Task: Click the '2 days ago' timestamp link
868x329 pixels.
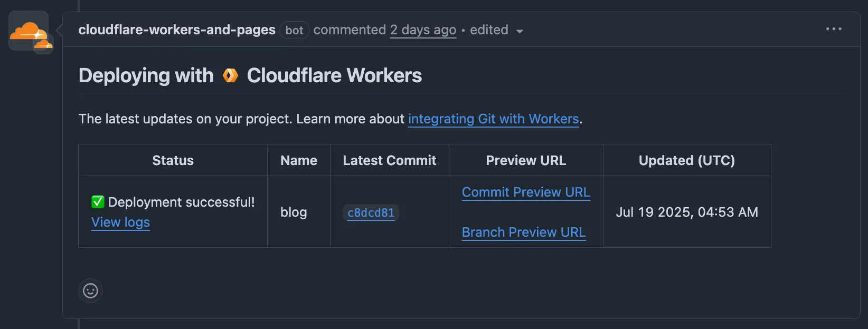Action: click(423, 30)
